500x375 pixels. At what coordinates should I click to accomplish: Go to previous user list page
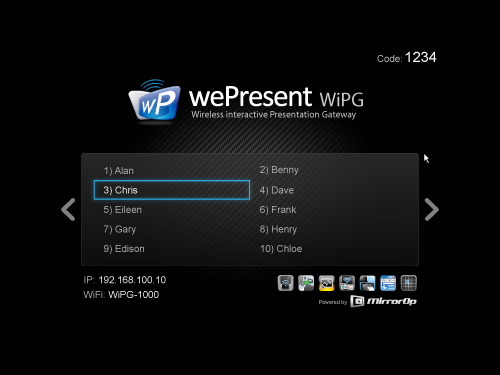tap(68, 210)
